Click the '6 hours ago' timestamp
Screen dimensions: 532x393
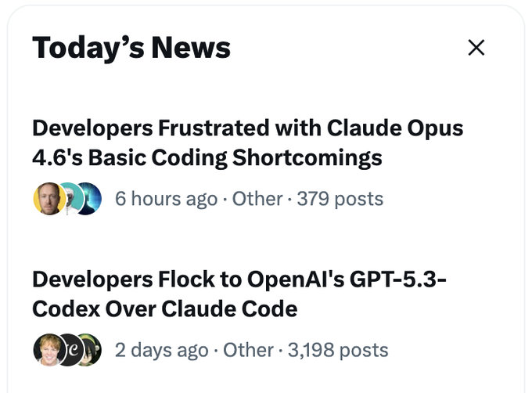pos(166,199)
